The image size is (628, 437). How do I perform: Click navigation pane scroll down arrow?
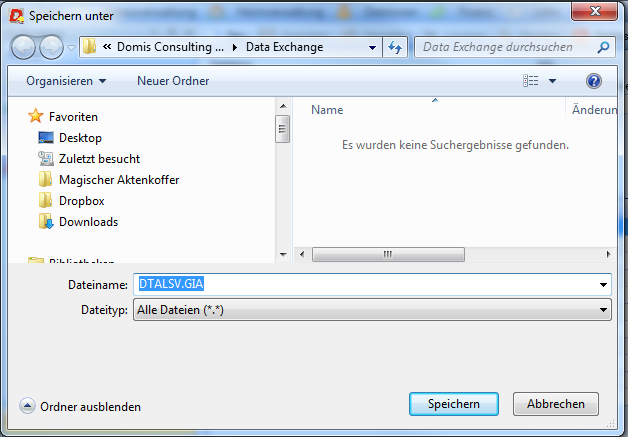[283, 255]
